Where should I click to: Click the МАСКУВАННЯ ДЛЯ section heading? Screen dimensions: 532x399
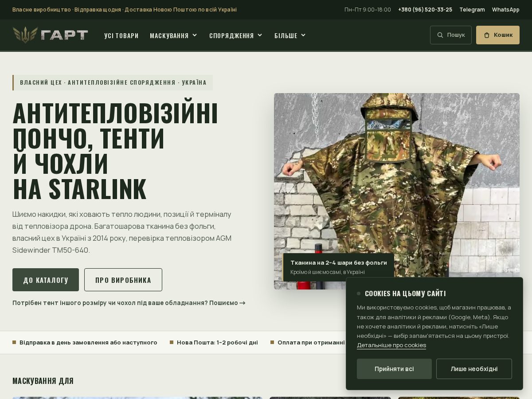tap(43, 381)
